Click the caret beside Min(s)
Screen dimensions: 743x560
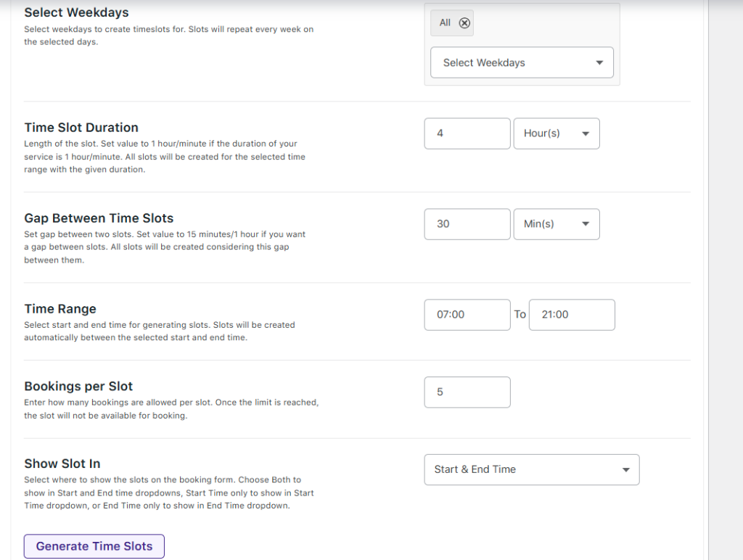(x=586, y=225)
